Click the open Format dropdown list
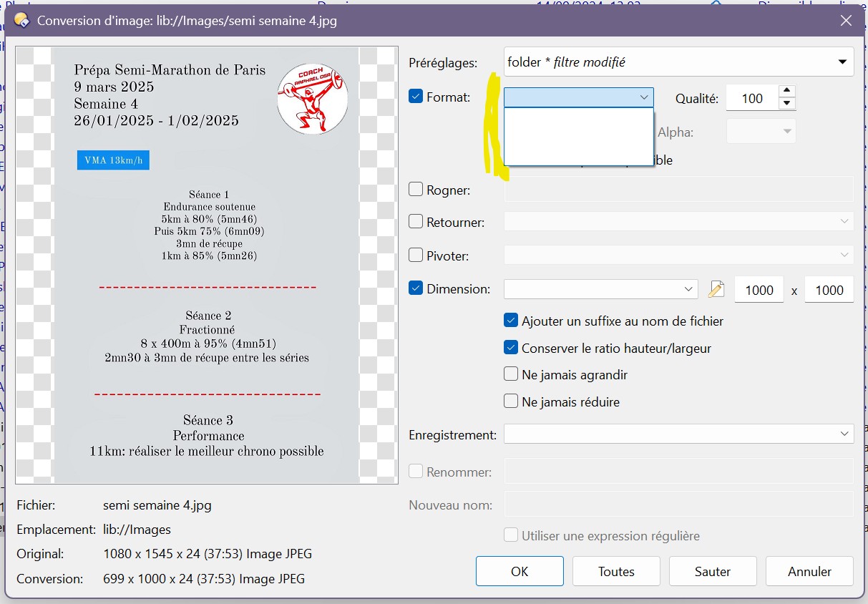The height and width of the screenshot is (604, 868). pos(579,137)
